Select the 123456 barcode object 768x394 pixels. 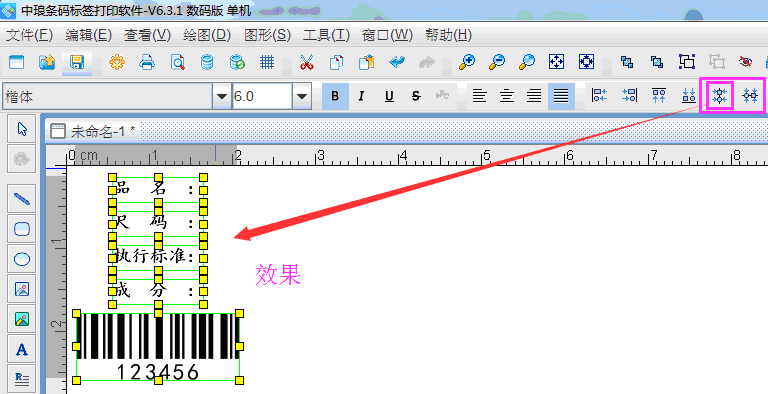(x=158, y=346)
